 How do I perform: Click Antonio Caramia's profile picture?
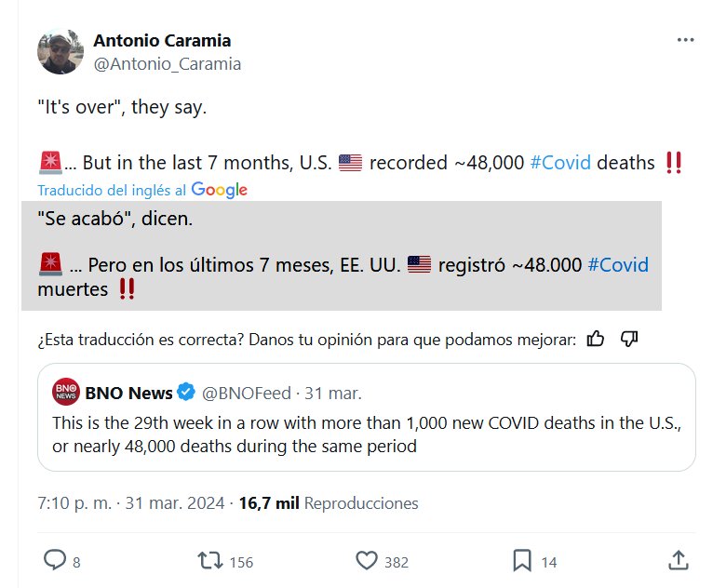point(61,51)
